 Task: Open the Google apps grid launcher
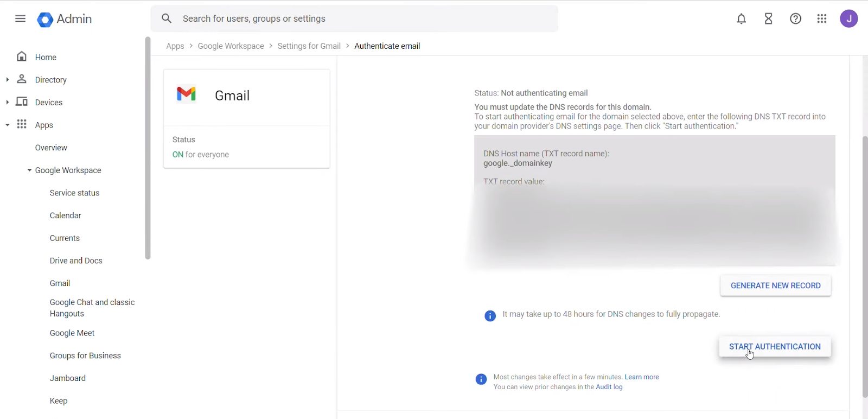[x=822, y=19]
